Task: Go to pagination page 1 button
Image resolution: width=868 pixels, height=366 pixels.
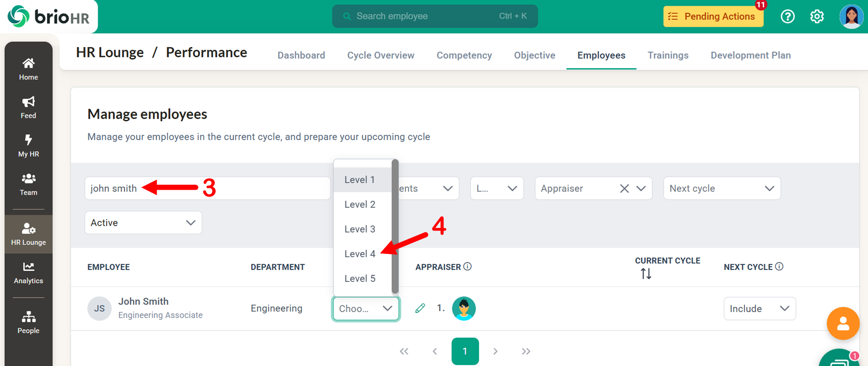Action: (465, 351)
